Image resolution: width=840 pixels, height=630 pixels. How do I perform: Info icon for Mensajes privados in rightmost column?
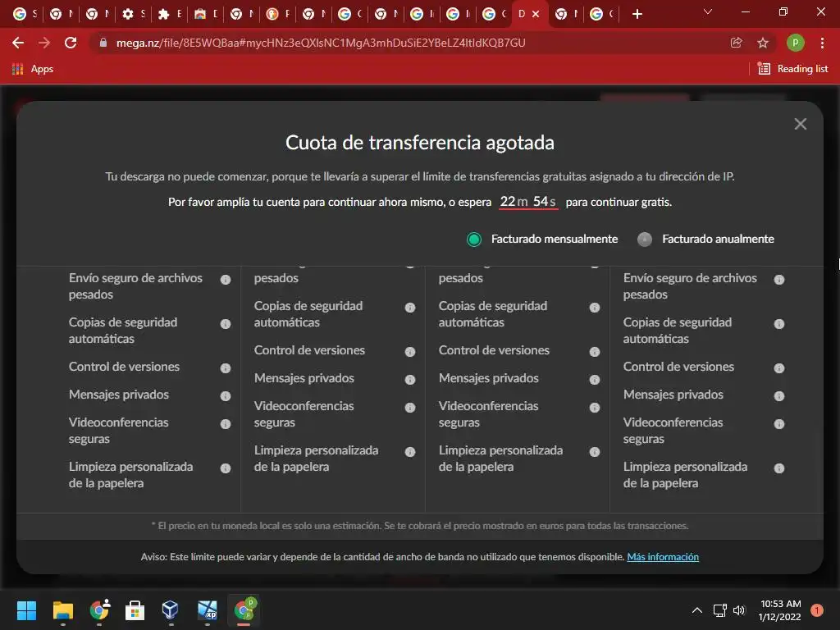[x=779, y=396]
